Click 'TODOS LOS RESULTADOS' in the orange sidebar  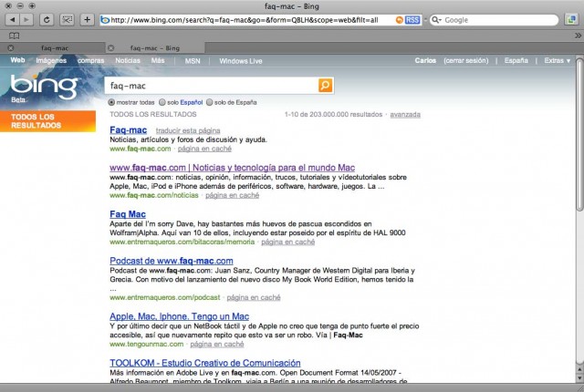coord(47,121)
